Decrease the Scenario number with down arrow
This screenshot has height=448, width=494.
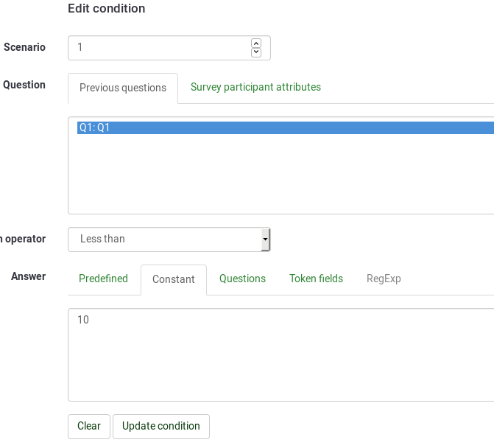click(x=256, y=52)
